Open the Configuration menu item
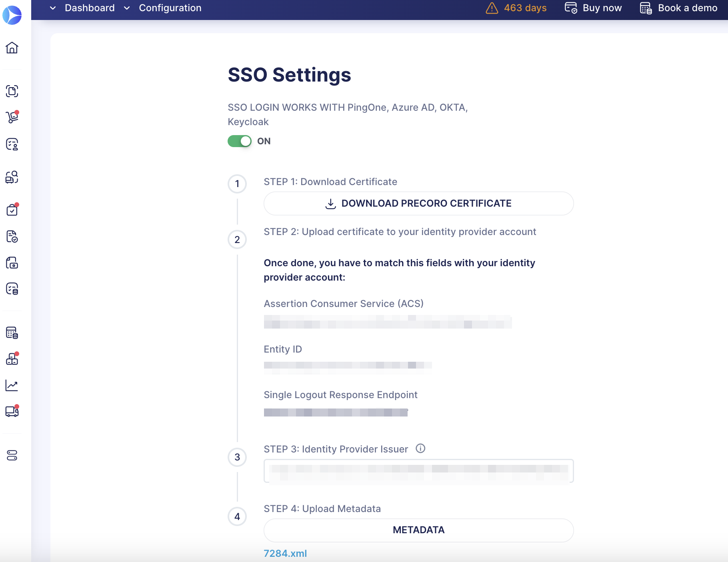 coord(170,8)
